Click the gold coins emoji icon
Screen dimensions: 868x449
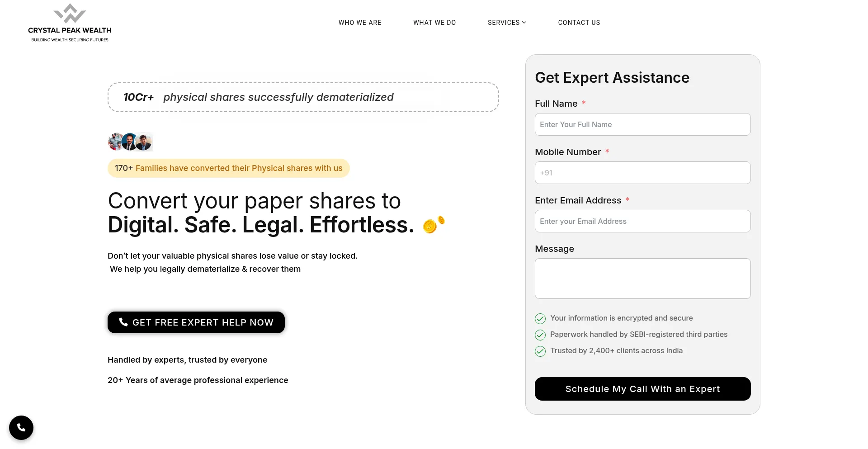pyautogui.click(x=434, y=225)
